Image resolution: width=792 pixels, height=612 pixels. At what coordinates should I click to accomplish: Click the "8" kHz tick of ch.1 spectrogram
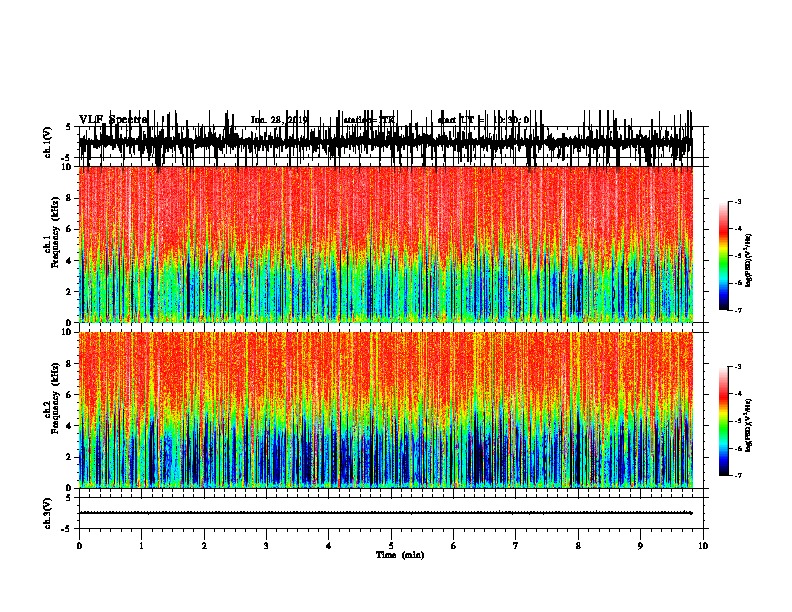[x=70, y=198]
